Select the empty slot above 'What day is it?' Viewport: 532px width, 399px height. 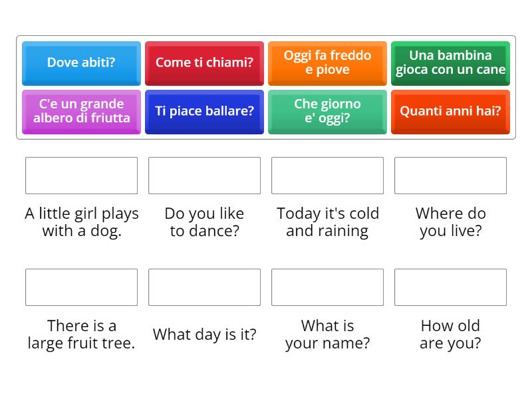204,287
